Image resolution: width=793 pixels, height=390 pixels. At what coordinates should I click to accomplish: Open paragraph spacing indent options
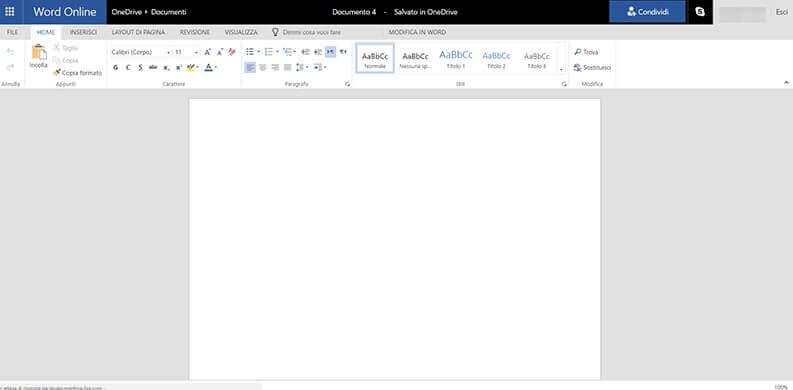pyautogui.click(x=320, y=67)
